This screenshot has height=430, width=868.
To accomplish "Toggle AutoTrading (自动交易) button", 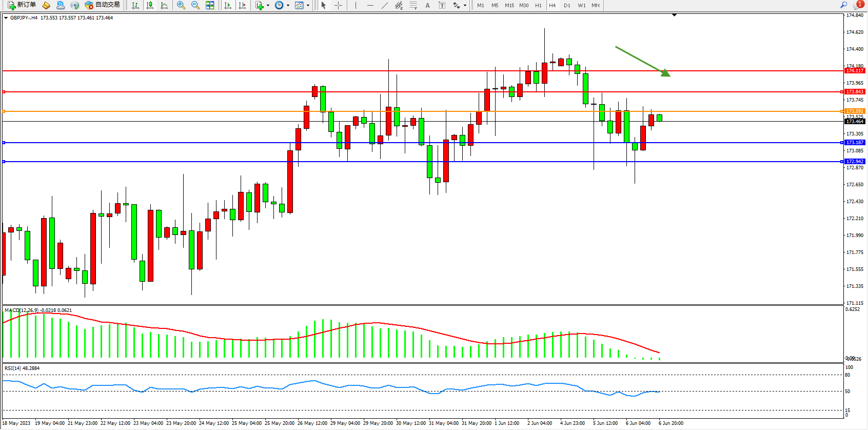I will tap(102, 5).
